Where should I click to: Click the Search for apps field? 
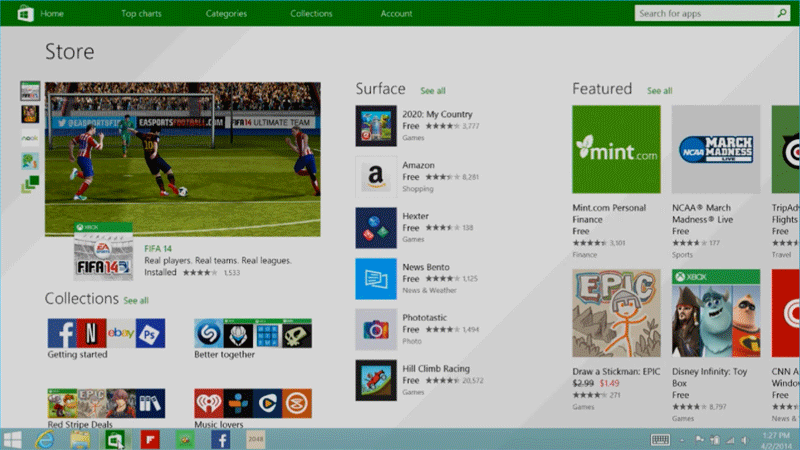pos(704,13)
